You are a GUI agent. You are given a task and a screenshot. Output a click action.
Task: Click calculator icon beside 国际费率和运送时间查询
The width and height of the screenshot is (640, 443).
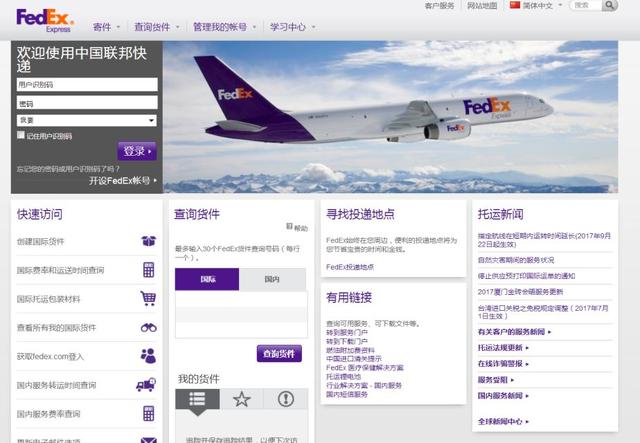tap(149, 270)
